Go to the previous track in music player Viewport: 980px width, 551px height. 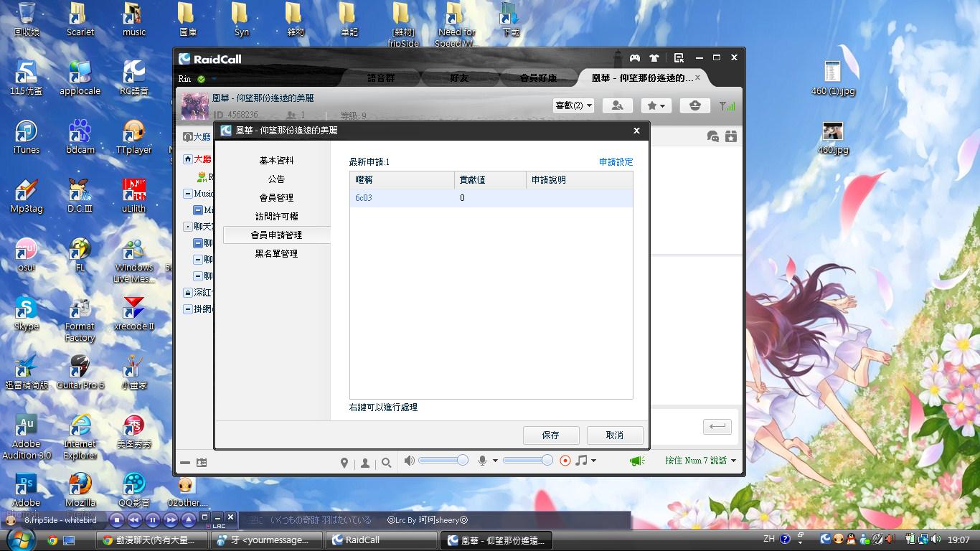pyautogui.click(x=135, y=520)
